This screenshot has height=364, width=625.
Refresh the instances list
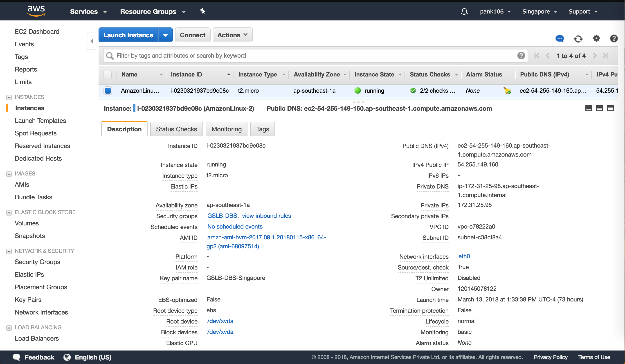[578, 39]
